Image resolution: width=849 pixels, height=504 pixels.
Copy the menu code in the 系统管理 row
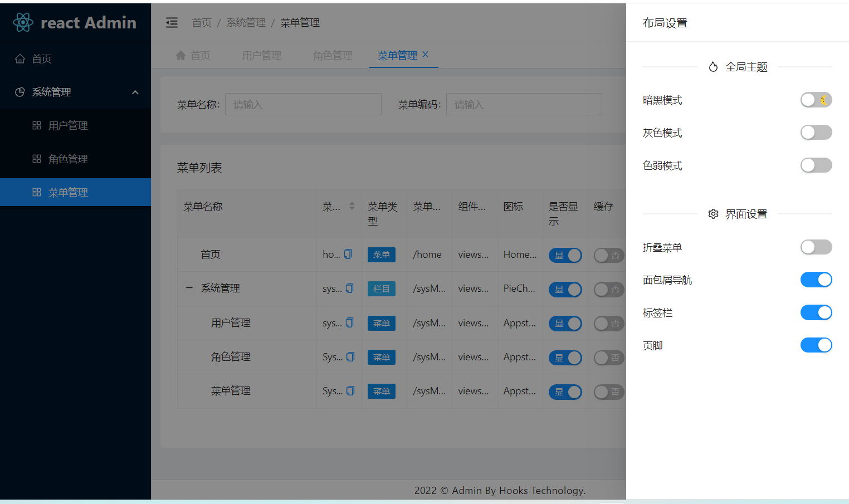[x=350, y=288]
